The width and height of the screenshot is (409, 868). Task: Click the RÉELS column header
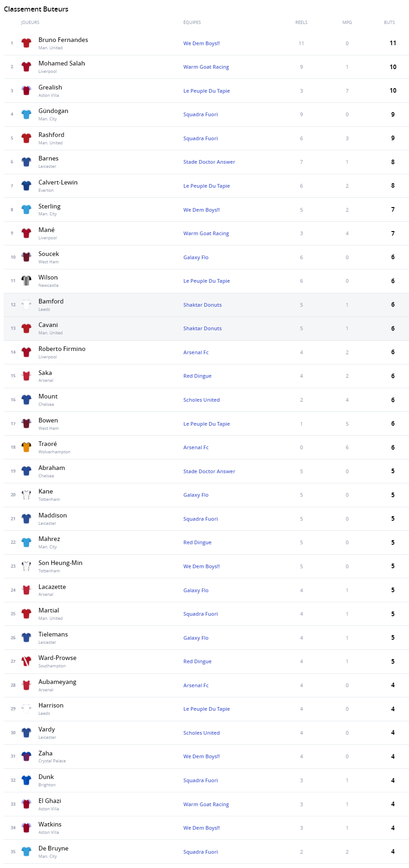click(x=301, y=23)
